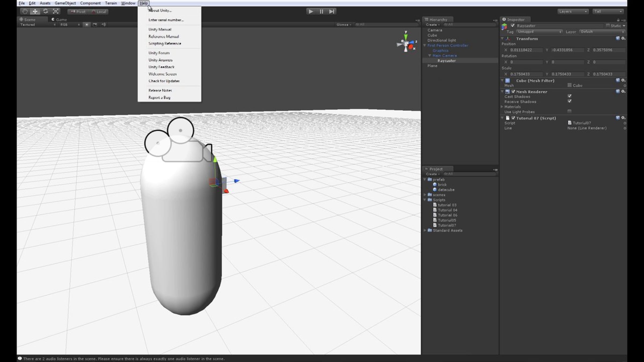The width and height of the screenshot is (644, 362).
Task: Open Mesh Renderer help book icon
Action: 618,91
